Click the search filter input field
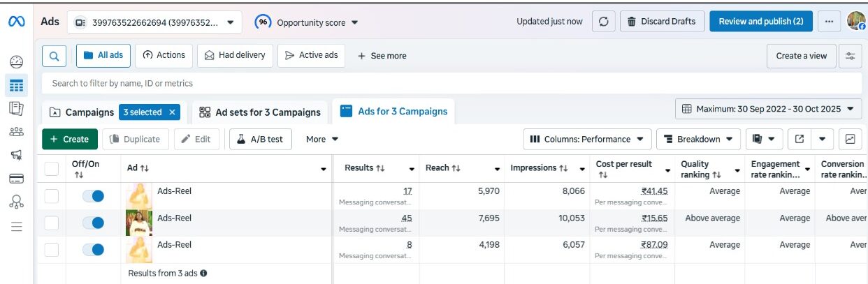The image size is (868, 284). [x=451, y=83]
